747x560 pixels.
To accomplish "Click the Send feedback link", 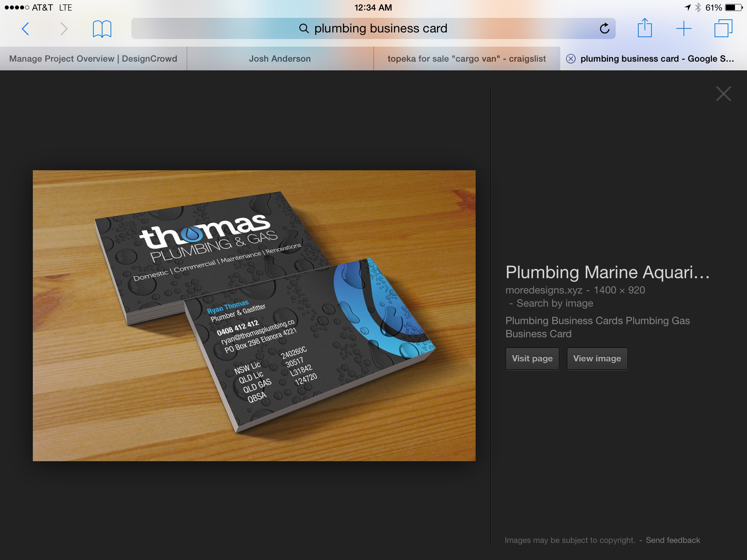I will [673, 540].
